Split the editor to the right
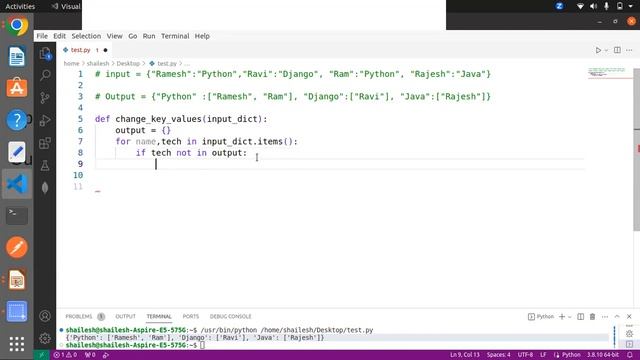 point(617,50)
